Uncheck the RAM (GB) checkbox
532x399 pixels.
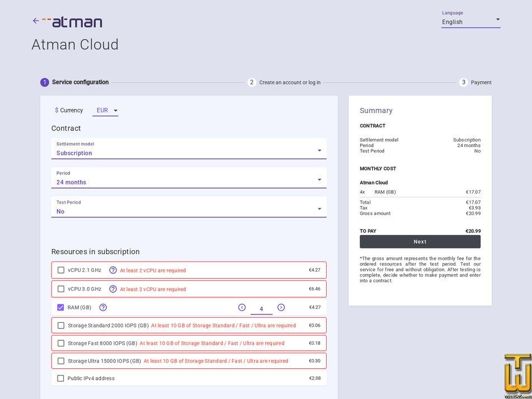click(61, 307)
